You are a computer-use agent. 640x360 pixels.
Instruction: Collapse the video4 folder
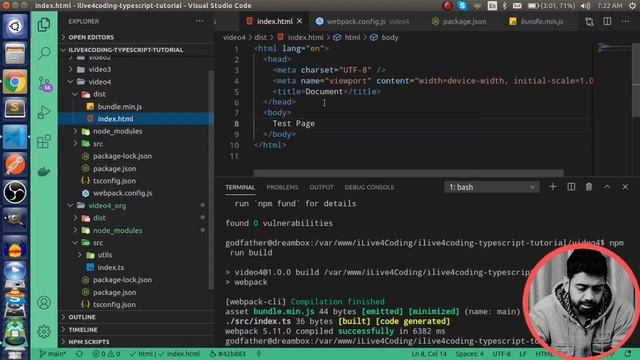pos(137,82)
